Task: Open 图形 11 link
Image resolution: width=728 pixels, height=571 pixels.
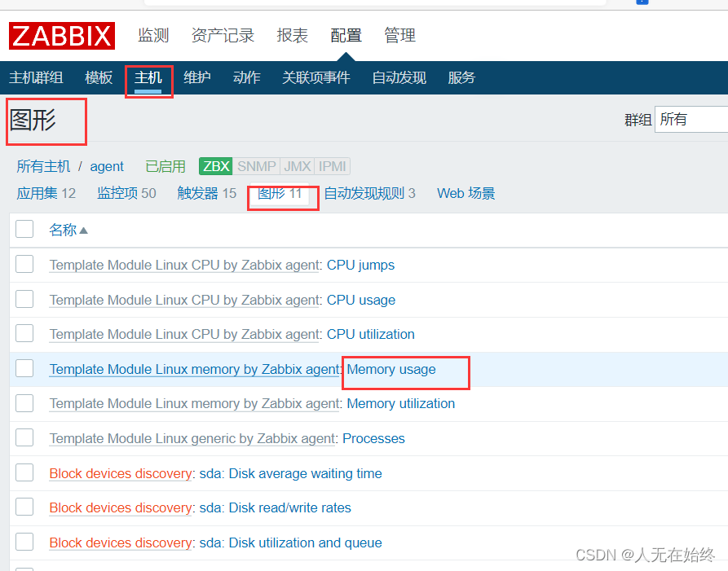Action: pyautogui.click(x=280, y=193)
